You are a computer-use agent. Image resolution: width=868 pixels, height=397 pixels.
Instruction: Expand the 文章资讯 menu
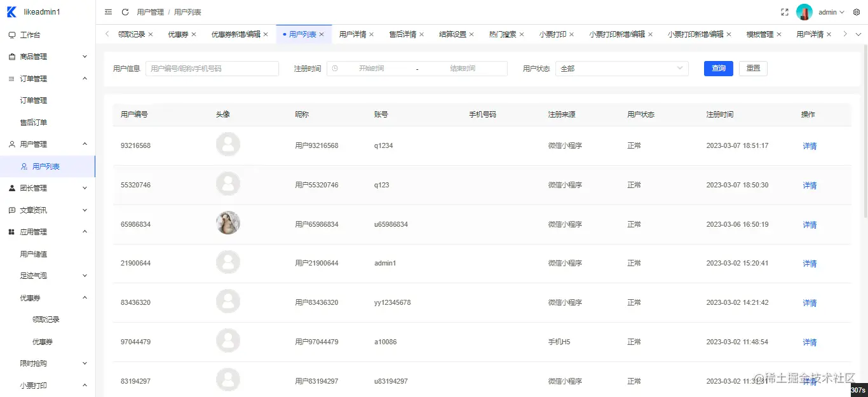coord(85,210)
